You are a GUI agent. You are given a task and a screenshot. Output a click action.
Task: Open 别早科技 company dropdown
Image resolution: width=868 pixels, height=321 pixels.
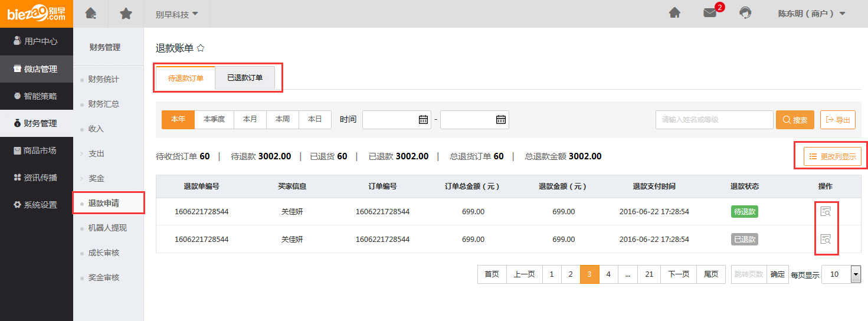coord(177,14)
